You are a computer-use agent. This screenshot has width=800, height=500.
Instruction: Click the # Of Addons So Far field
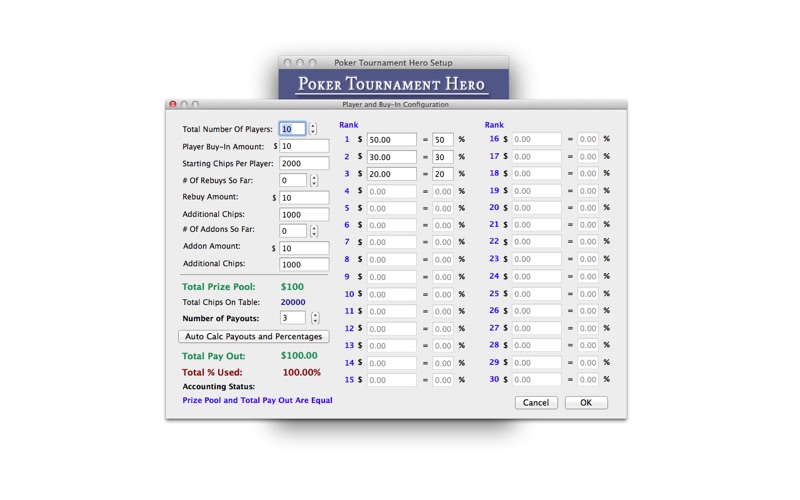click(293, 231)
